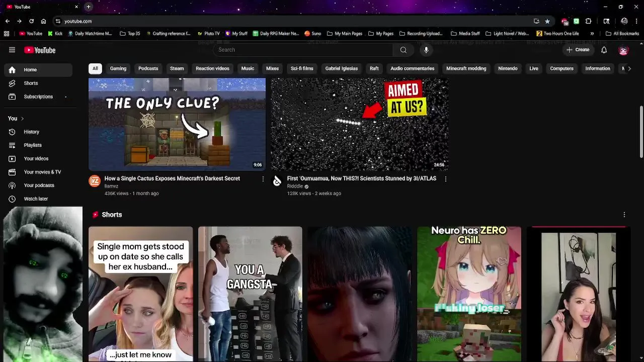Select the Steam filter chip
644x362 pixels.
[x=177, y=68]
